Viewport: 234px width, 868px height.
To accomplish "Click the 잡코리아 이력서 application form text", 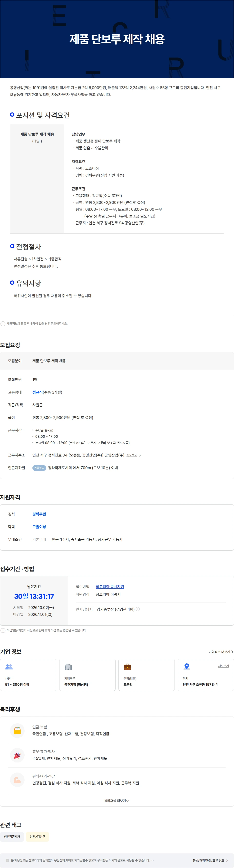I will (x=108, y=594).
